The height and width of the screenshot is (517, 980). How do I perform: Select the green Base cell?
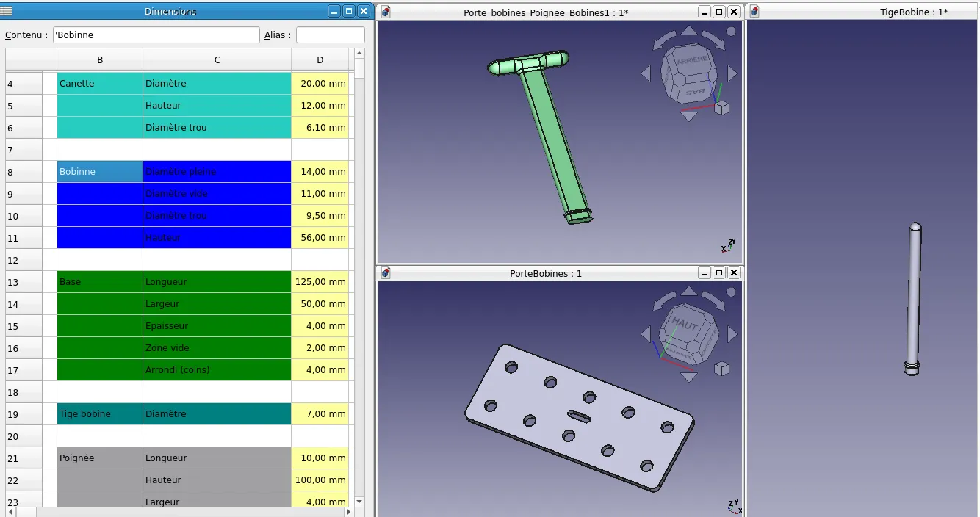click(100, 282)
